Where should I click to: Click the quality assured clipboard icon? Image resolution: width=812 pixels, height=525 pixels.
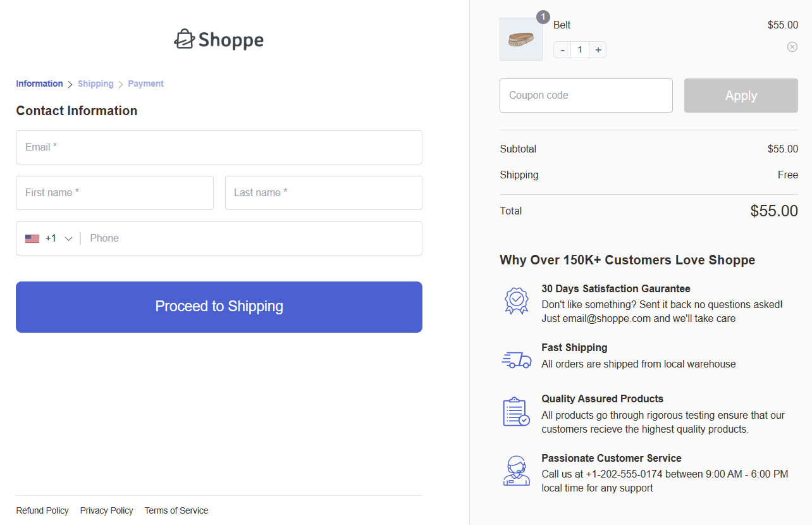point(516,412)
